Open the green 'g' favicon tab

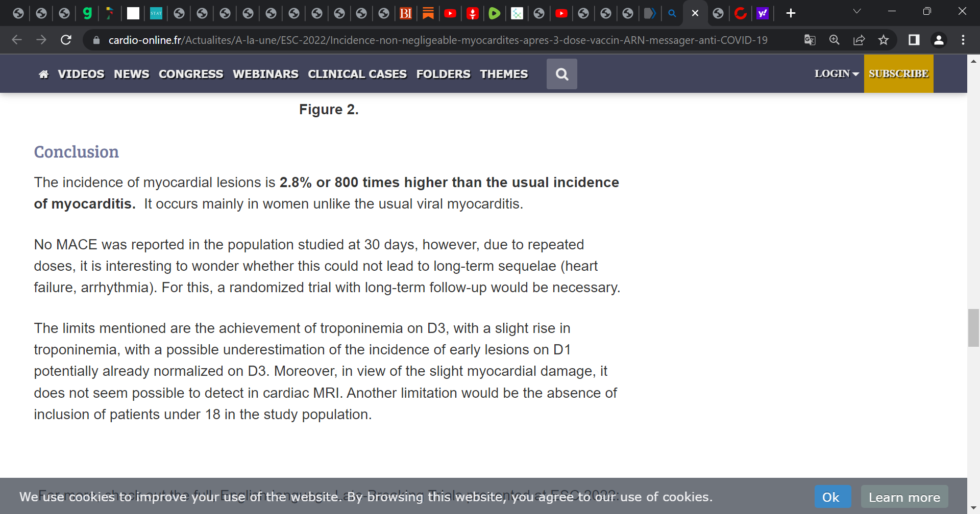pos(87,13)
